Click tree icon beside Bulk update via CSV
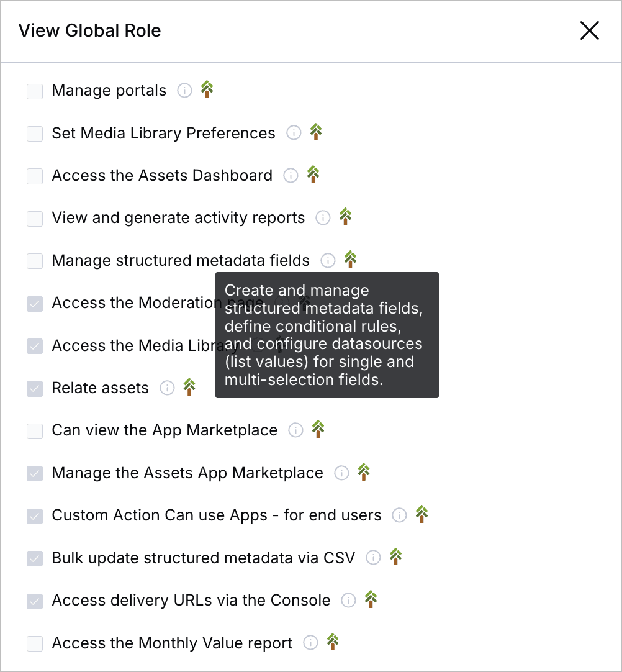Viewport: 622px width, 672px height. tap(395, 556)
